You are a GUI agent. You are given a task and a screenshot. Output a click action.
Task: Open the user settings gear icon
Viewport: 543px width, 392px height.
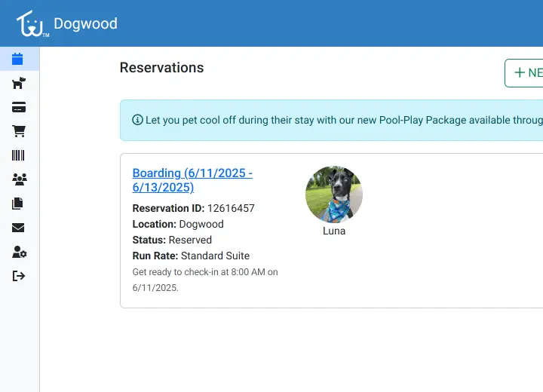19,252
